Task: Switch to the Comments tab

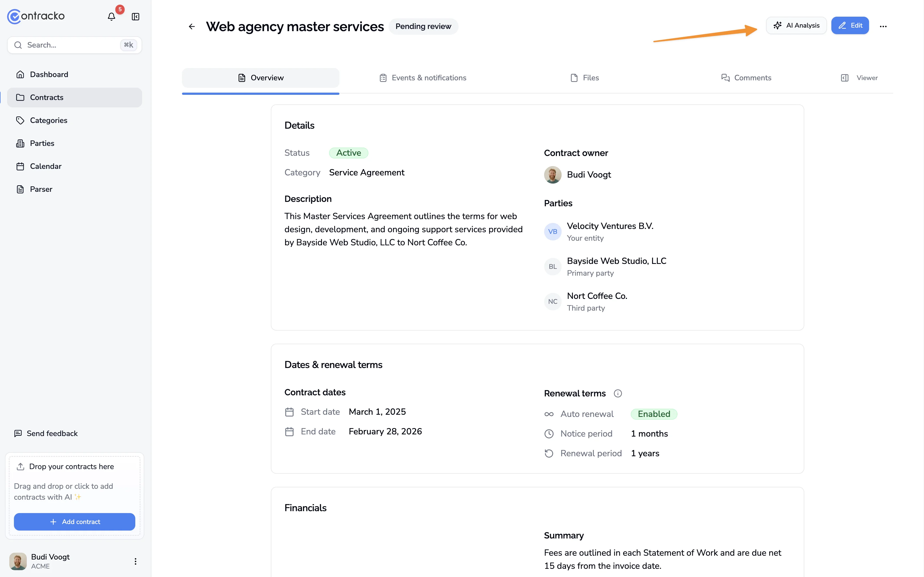Action: [x=746, y=78]
